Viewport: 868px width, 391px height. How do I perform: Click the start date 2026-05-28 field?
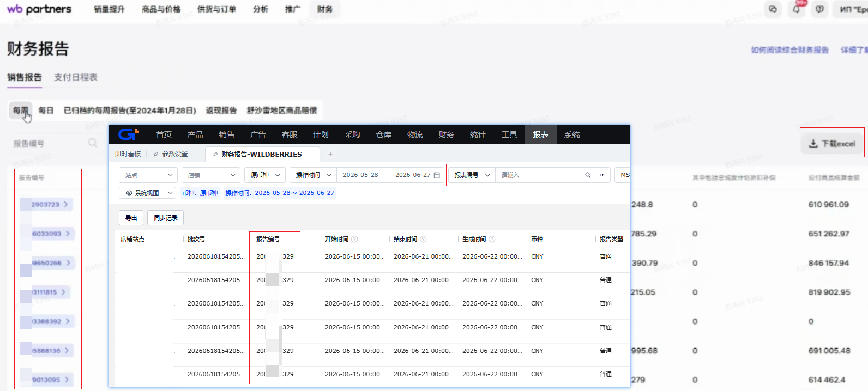click(x=360, y=175)
